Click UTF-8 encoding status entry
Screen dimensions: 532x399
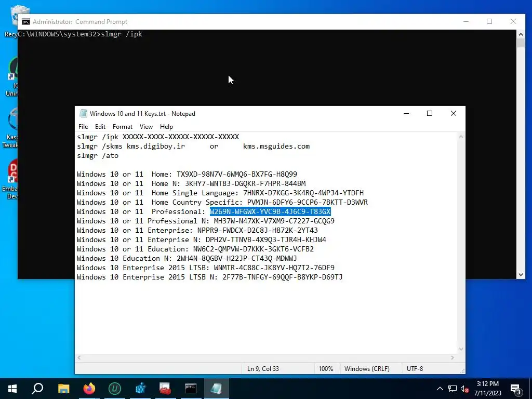click(415, 368)
